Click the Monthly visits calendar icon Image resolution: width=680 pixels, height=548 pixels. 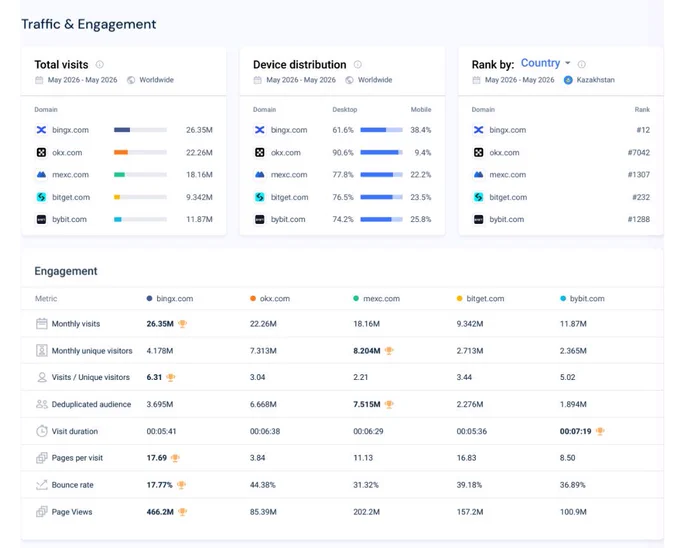[42, 324]
